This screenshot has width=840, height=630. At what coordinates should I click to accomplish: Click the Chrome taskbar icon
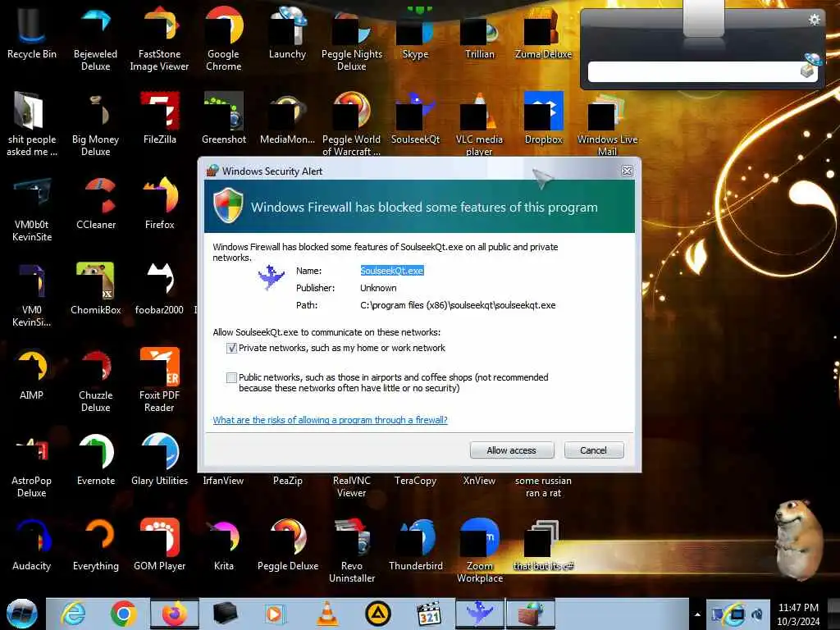(x=123, y=614)
